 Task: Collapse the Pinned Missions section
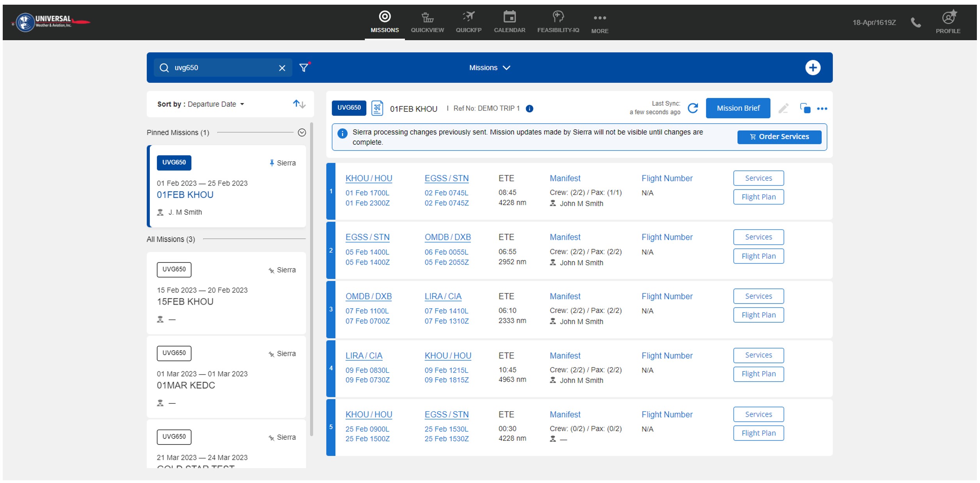tap(302, 133)
